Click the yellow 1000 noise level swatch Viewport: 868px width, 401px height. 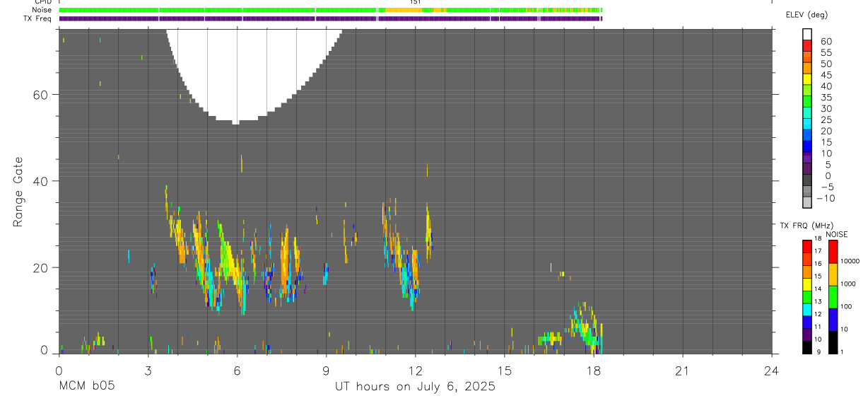(833, 274)
